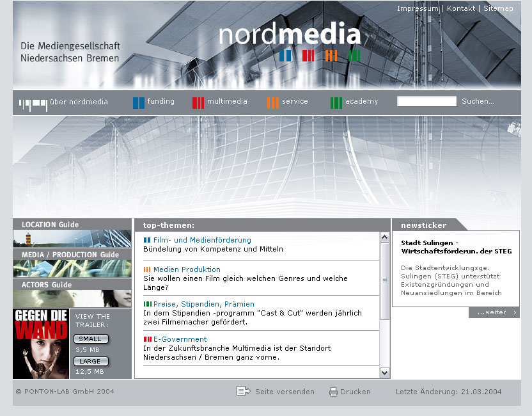Open the multimedia section

click(227, 101)
